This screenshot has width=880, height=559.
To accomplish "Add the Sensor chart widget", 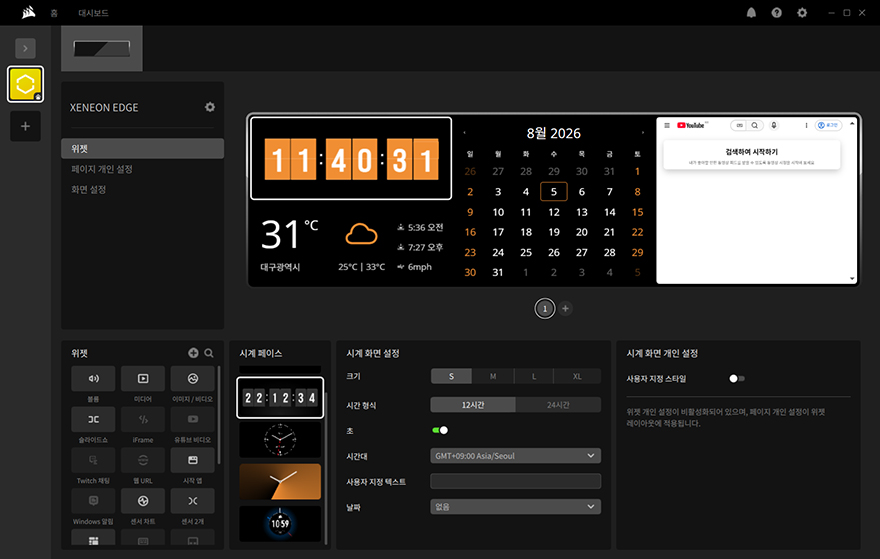I will pyautogui.click(x=143, y=501).
